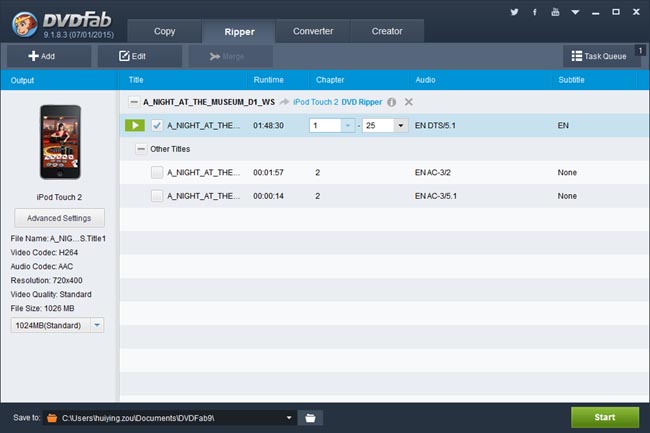This screenshot has width=650, height=433.
Task: Collapse the A_NIGHT_AT_THE_MUSEUM_D1_WS source
Action: 133,102
